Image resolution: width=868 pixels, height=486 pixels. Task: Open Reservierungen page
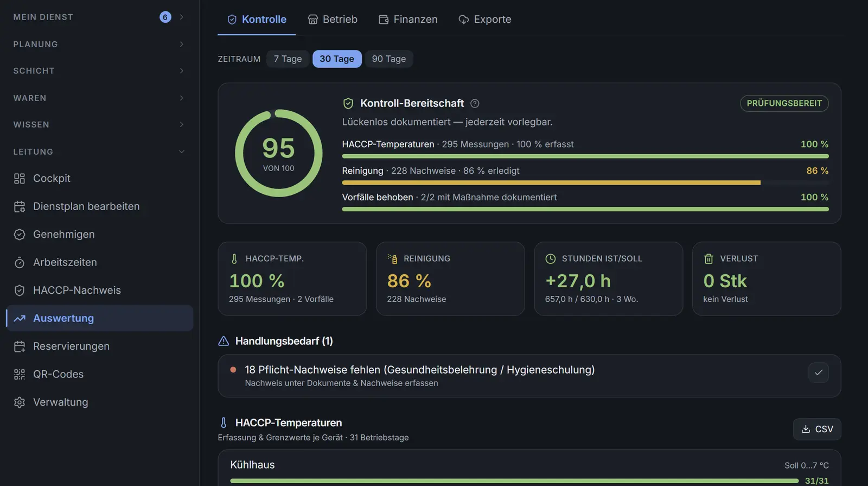[x=100, y=346]
